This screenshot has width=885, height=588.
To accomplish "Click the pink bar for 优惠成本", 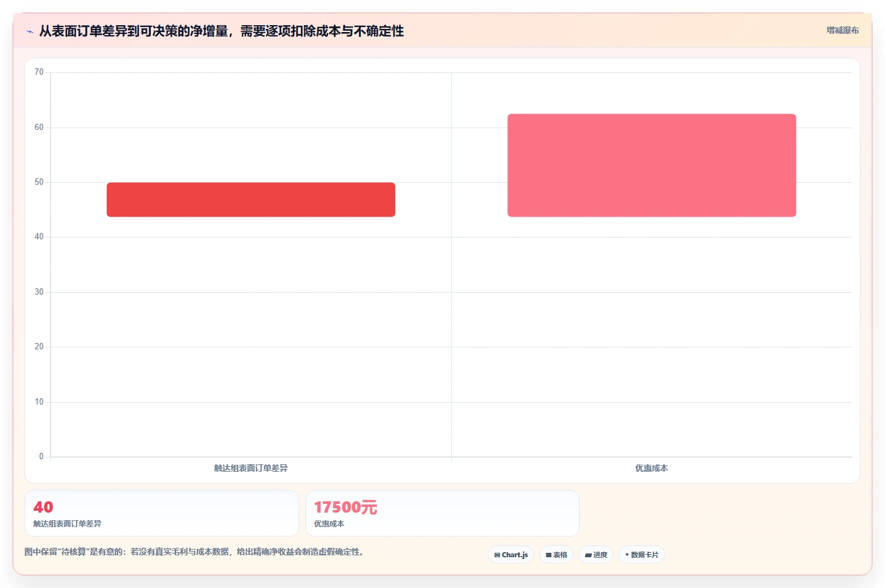I will click(652, 165).
